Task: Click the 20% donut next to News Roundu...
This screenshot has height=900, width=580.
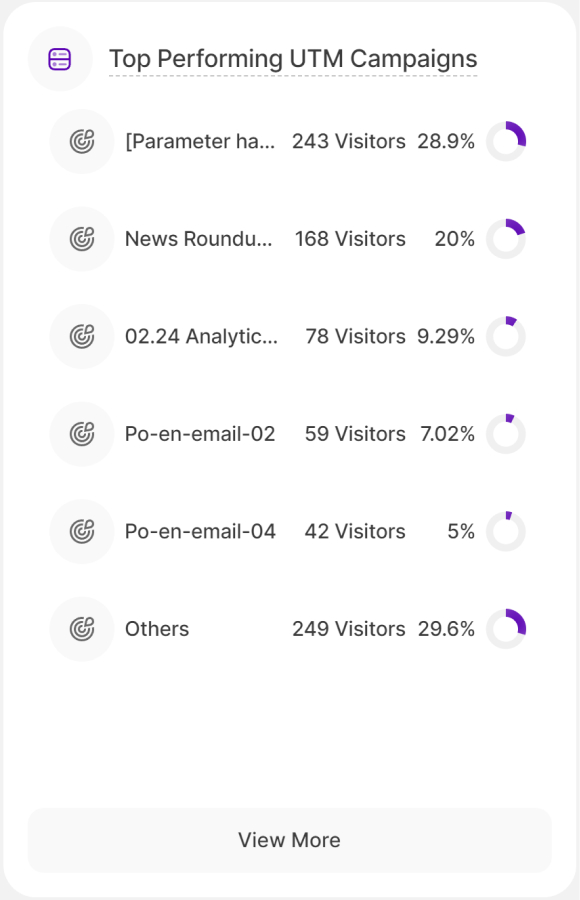Action: 506,238
